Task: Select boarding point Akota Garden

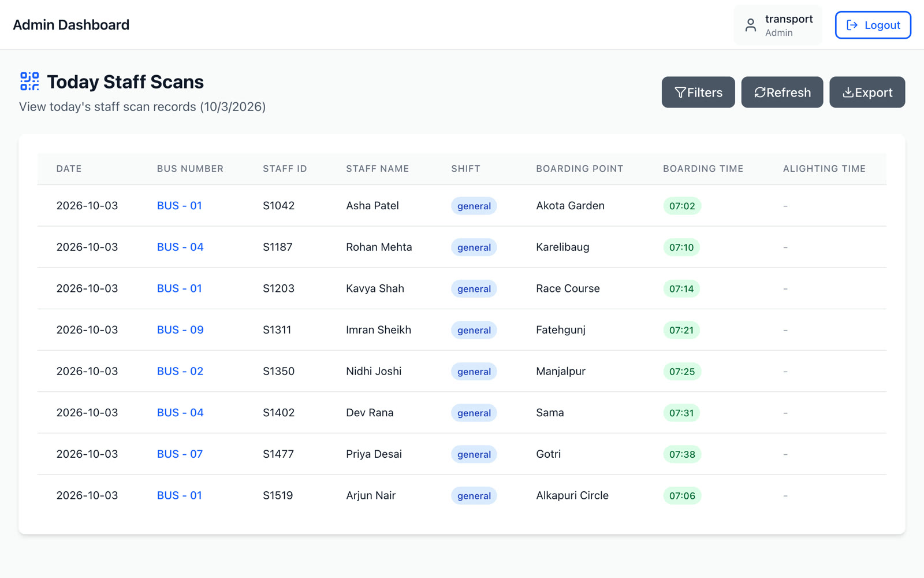Action: pos(570,206)
